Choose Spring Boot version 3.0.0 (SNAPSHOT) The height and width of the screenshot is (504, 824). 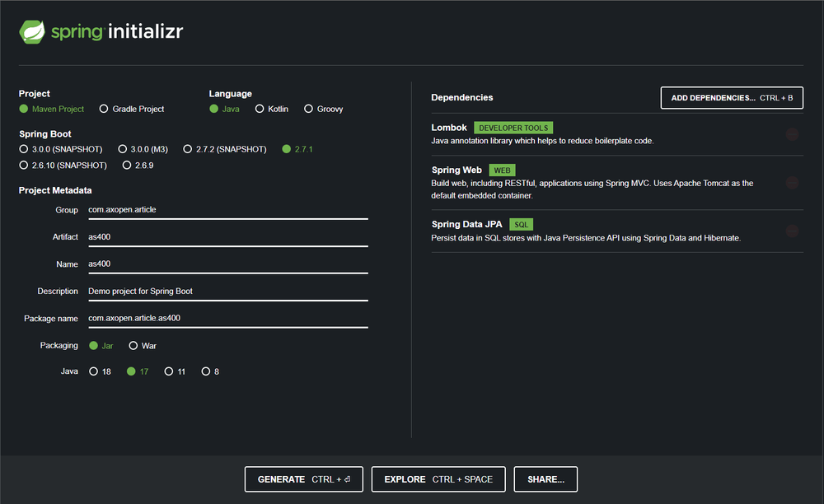pos(24,149)
